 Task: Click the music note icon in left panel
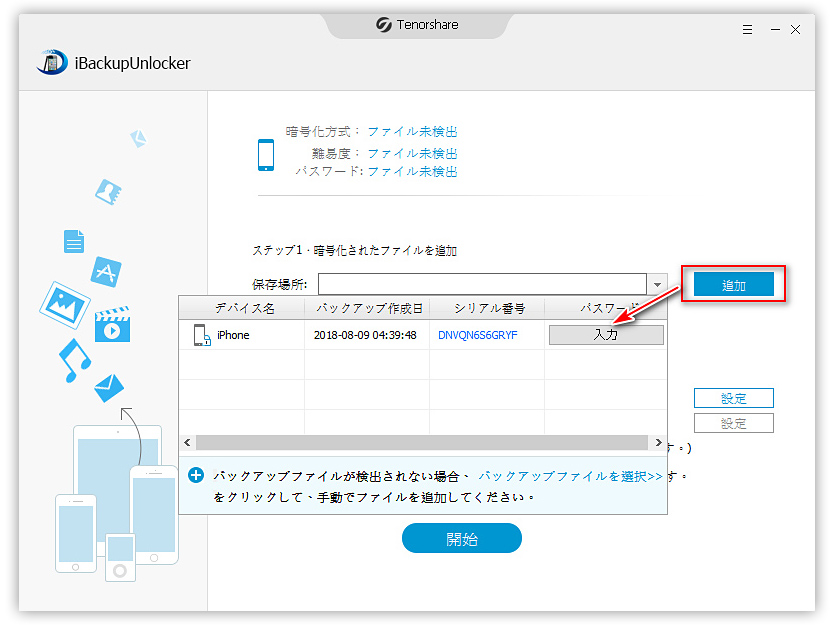coord(74,361)
